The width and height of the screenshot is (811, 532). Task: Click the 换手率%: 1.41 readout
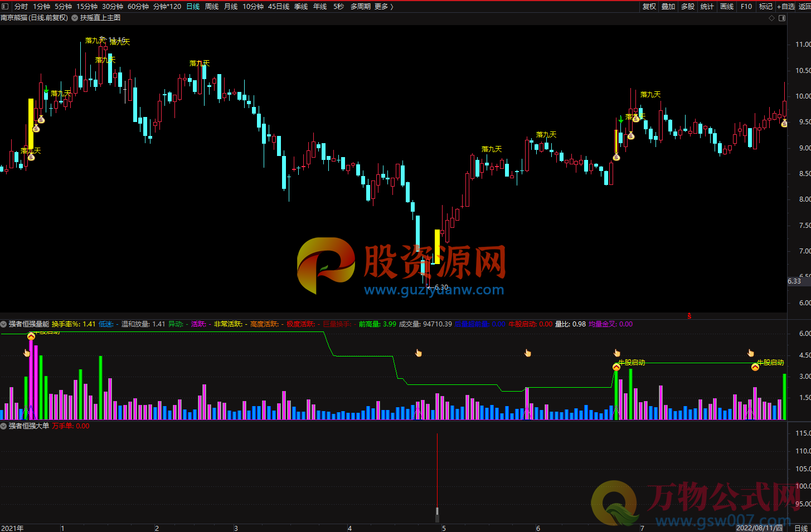click(74, 324)
